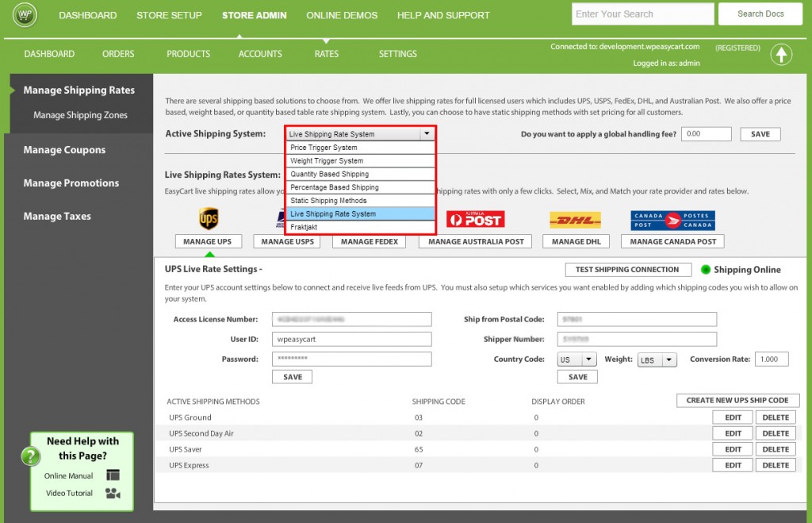This screenshot has width=812, height=523.
Task: Click the MANAGE USPS button
Action: (x=287, y=241)
